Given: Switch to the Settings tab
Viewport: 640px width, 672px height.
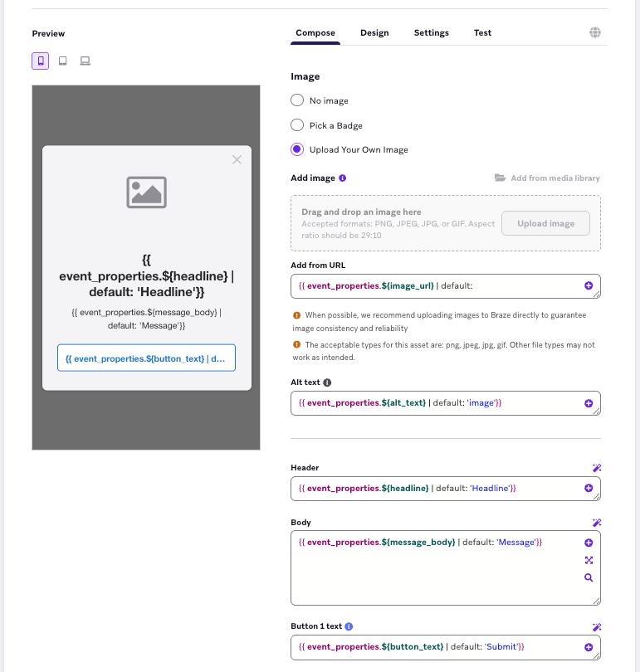Looking at the screenshot, I should coord(432,33).
